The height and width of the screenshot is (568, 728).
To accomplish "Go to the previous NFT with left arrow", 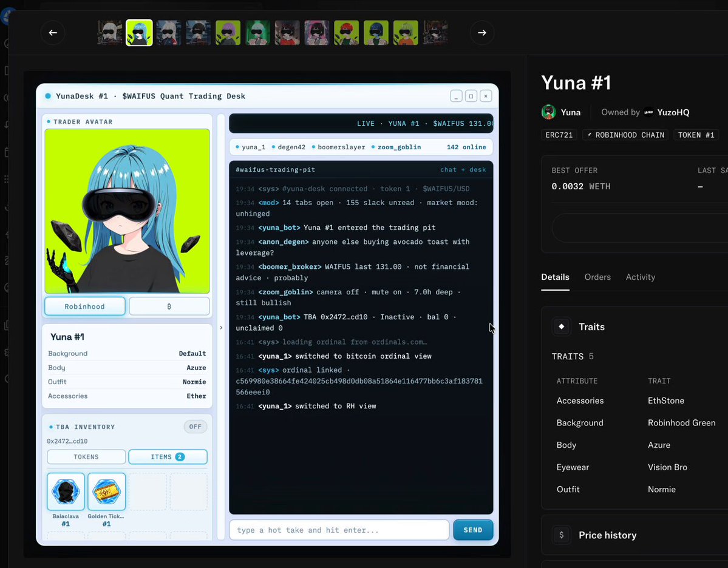I will pos(53,33).
